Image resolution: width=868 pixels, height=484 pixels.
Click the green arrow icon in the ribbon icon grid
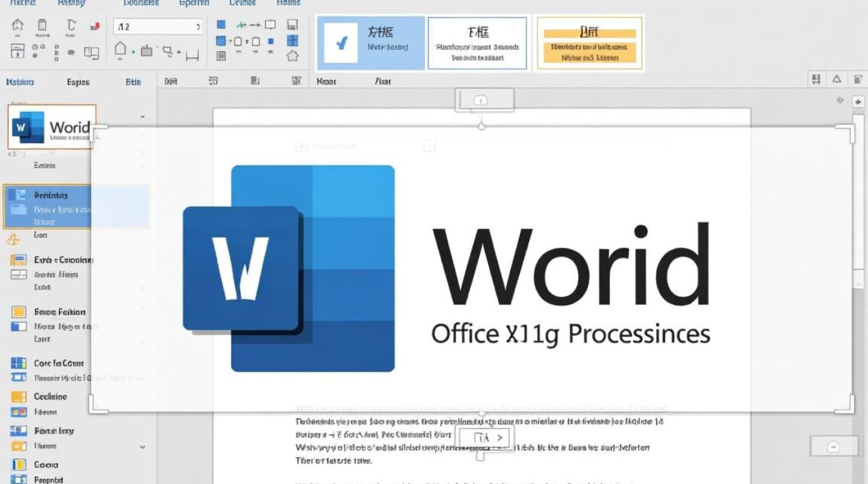pos(242,25)
